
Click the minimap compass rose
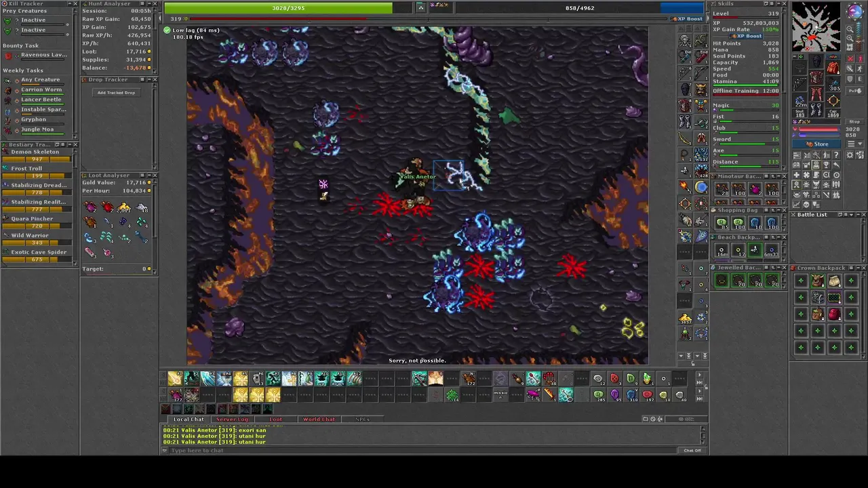coord(855,12)
